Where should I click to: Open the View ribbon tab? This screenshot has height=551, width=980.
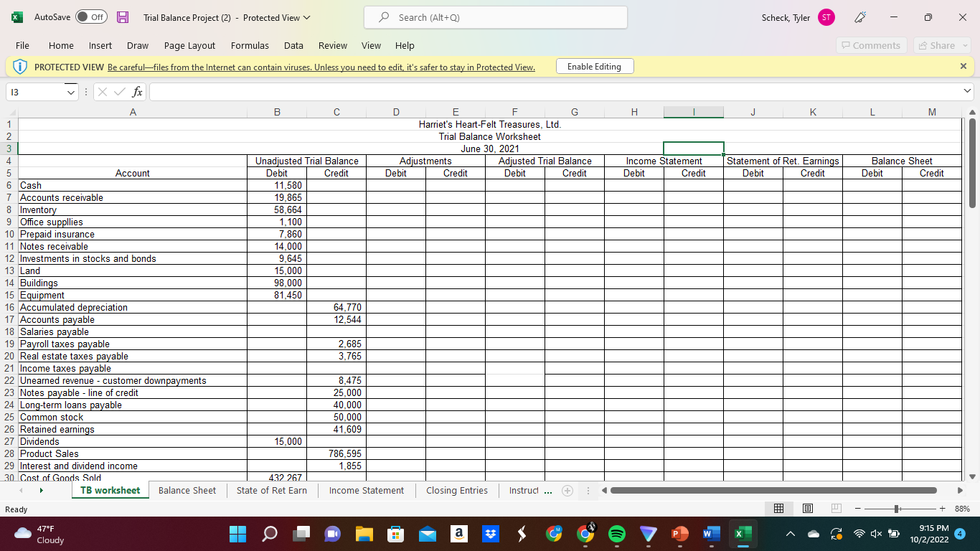[x=371, y=45]
